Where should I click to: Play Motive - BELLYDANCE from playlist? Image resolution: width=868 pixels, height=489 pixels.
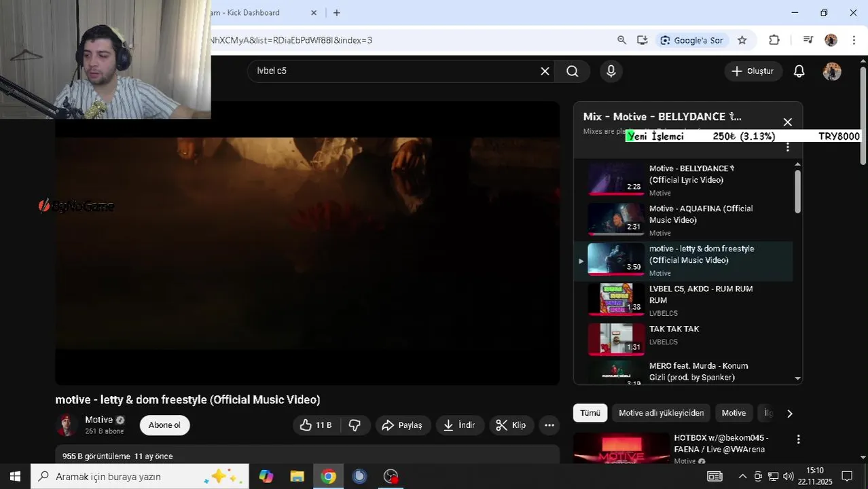pos(683,180)
